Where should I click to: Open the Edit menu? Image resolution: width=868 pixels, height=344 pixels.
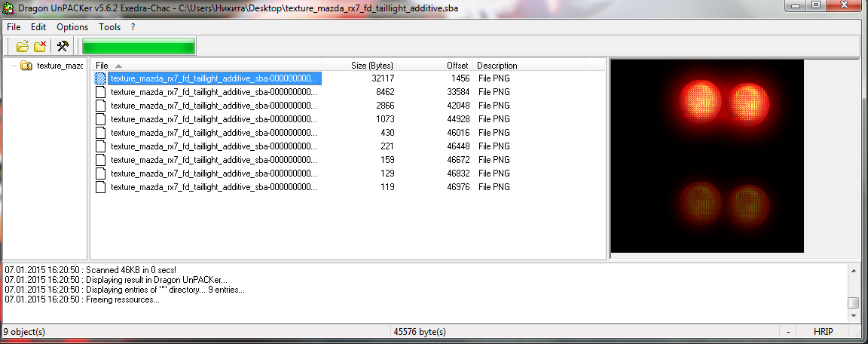(38, 26)
